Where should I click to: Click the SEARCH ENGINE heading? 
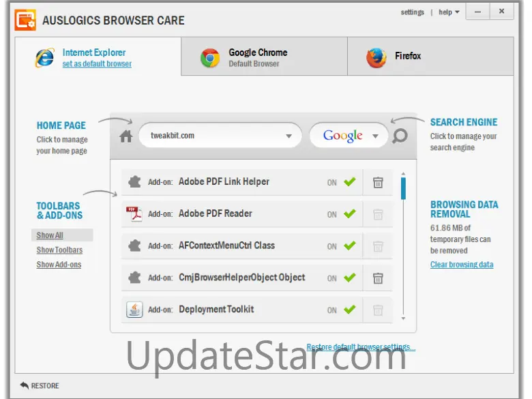click(x=464, y=122)
